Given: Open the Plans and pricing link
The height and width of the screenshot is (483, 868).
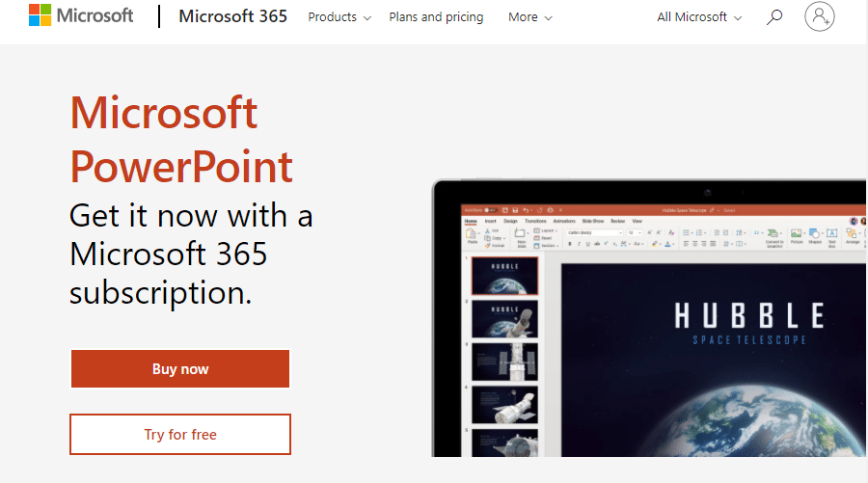Looking at the screenshot, I should tap(436, 17).
